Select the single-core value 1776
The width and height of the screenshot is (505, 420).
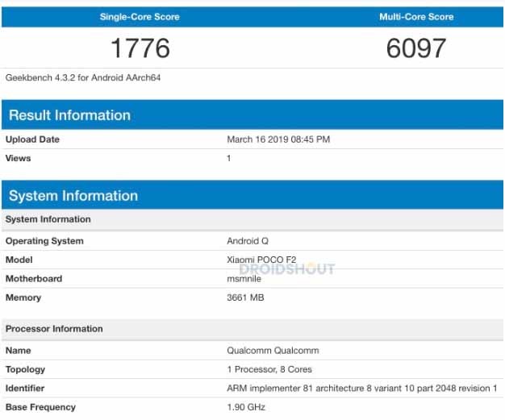point(140,48)
